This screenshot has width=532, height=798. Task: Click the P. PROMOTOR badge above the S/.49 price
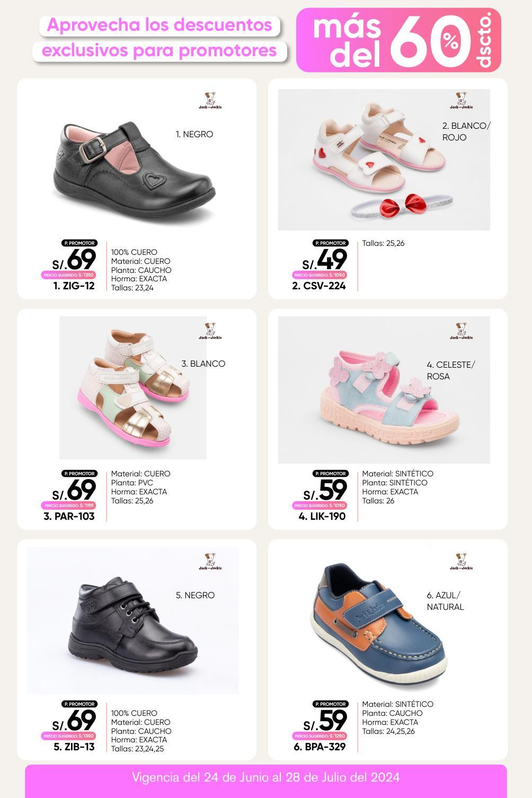point(330,243)
